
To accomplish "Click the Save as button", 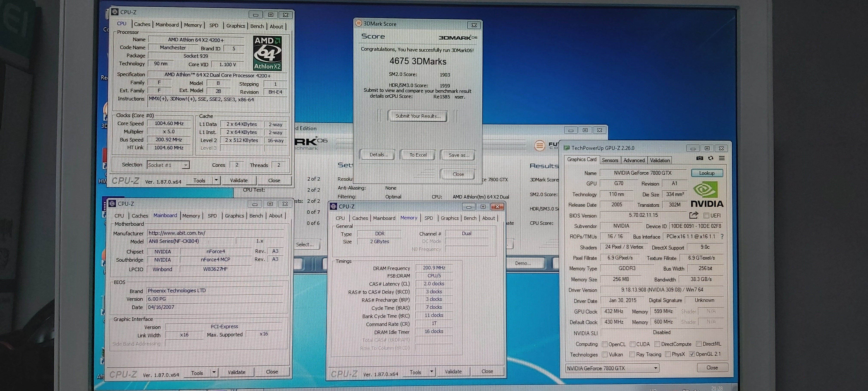I will pos(458,155).
